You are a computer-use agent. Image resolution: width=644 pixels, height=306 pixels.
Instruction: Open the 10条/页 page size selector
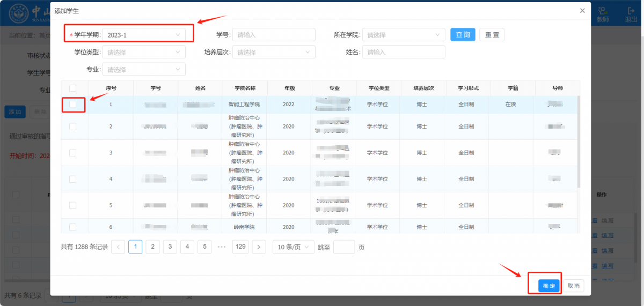point(293,247)
